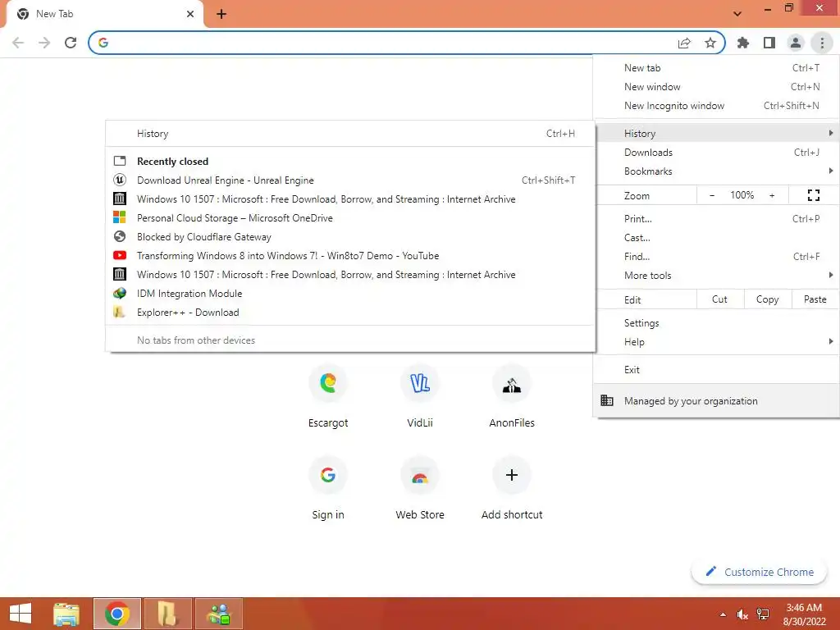840x630 pixels.
Task: Open full History page from submenu
Action: (350, 134)
